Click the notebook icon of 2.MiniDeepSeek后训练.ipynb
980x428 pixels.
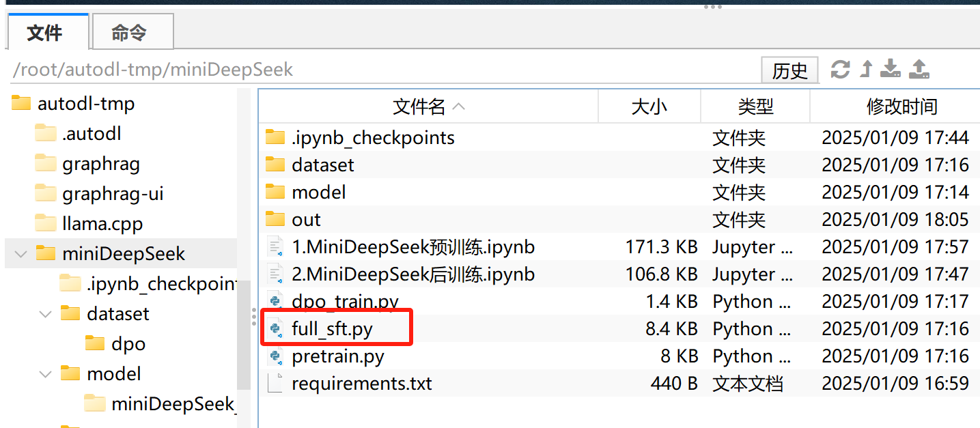click(x=275, y=274)
